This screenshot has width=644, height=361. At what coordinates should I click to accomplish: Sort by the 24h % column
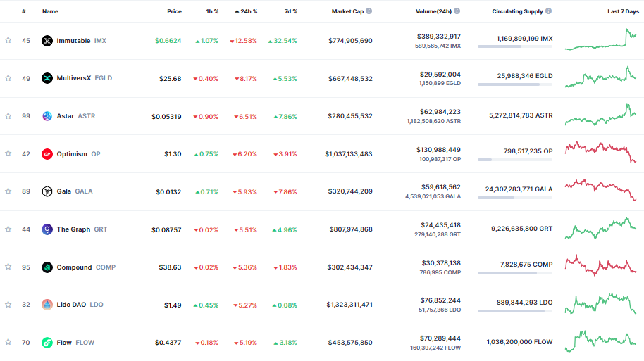tap(247, 11)
